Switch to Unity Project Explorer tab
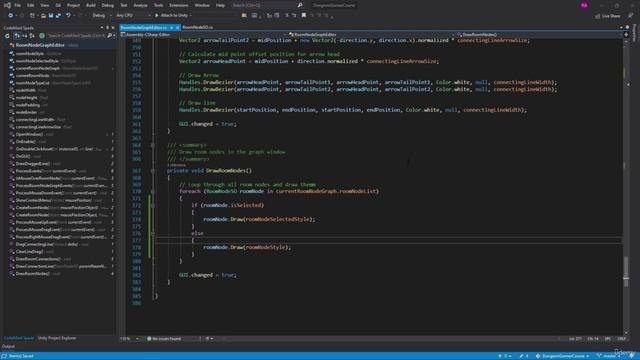640x360 pixels. (57, 338)
